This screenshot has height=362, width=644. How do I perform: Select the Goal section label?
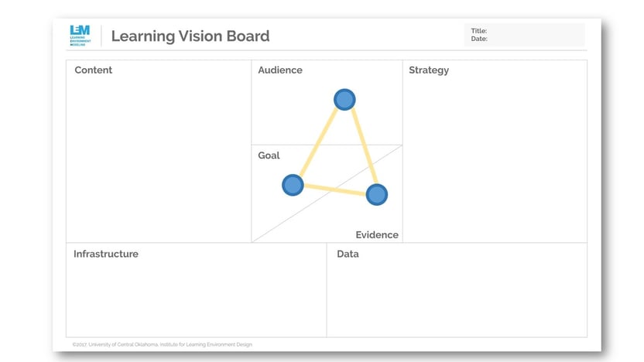click(x=269, y=155)
